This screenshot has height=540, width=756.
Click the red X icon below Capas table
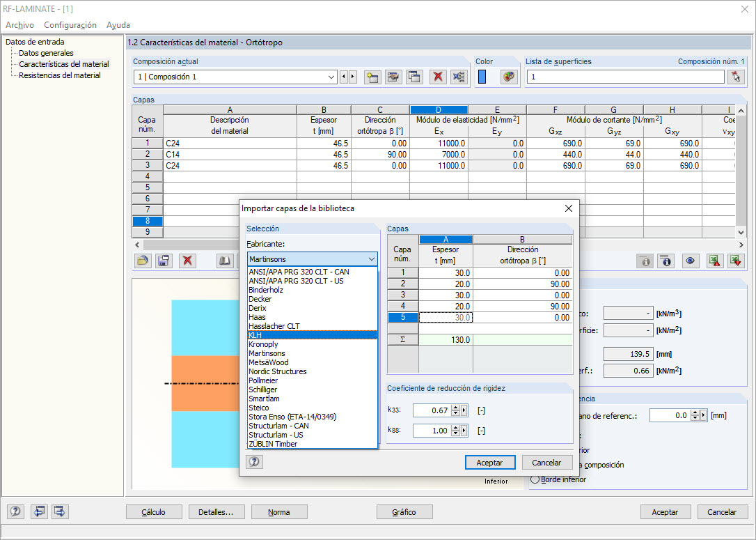187,261
